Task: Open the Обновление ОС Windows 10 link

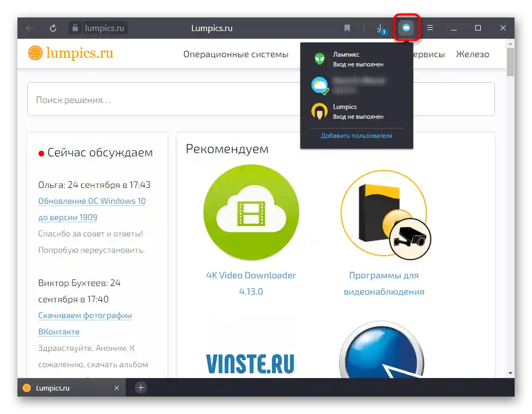Action: (x=92, y=201)
